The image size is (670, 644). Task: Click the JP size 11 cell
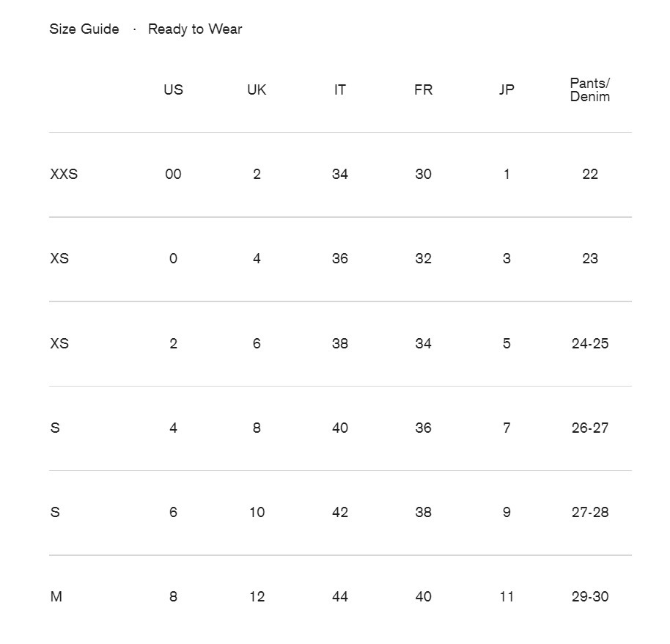tap(507, 596)
